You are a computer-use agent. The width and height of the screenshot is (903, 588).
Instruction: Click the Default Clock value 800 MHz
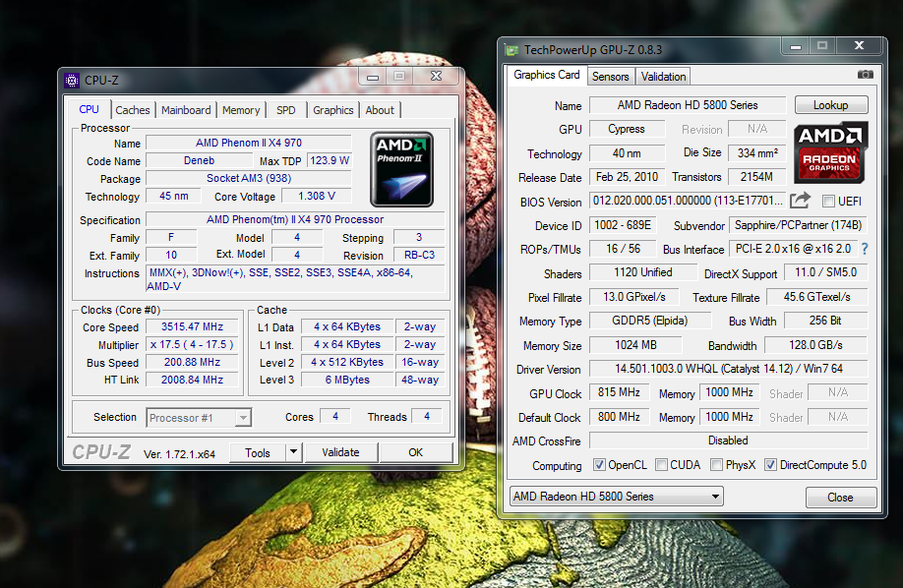point(619,416)
